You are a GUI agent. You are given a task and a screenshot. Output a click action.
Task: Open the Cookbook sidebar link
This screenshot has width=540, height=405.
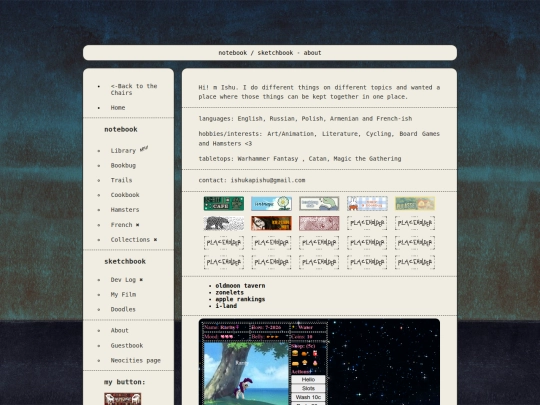click(x=125, y=195)
